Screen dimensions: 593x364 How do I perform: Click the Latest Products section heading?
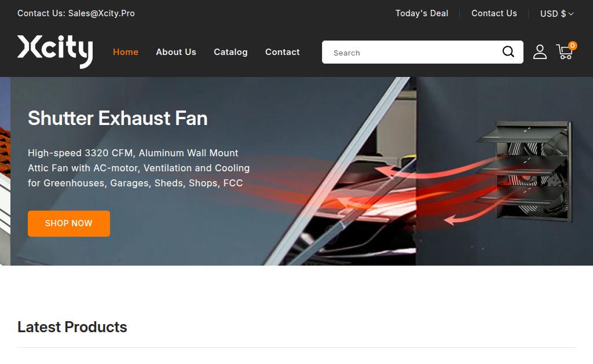72,327
